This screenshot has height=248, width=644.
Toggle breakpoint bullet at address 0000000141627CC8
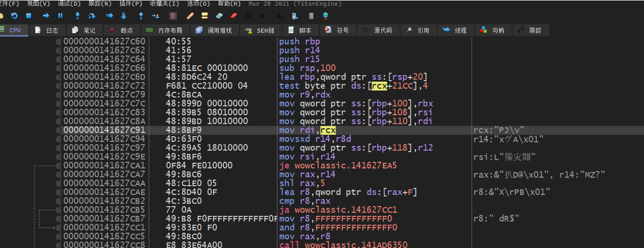pyautogui.click(x=58, y=244)
